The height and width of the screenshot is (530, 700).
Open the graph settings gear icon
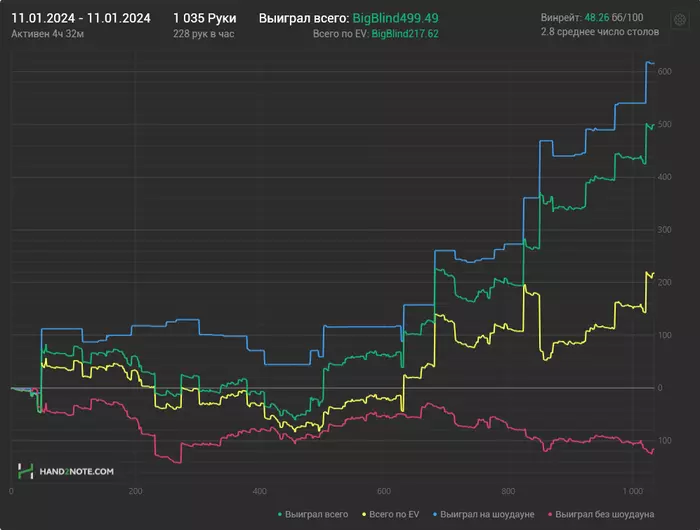tap(679, 20)
